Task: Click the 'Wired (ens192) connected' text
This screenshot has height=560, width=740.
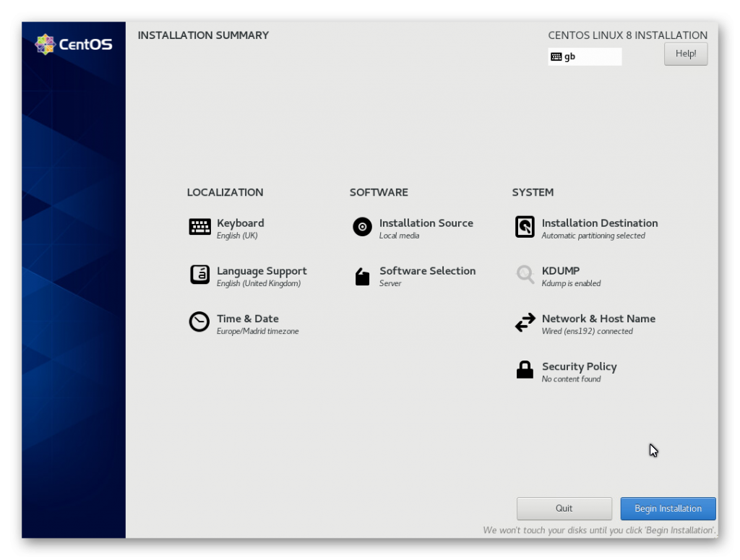Action: (587, 331)
